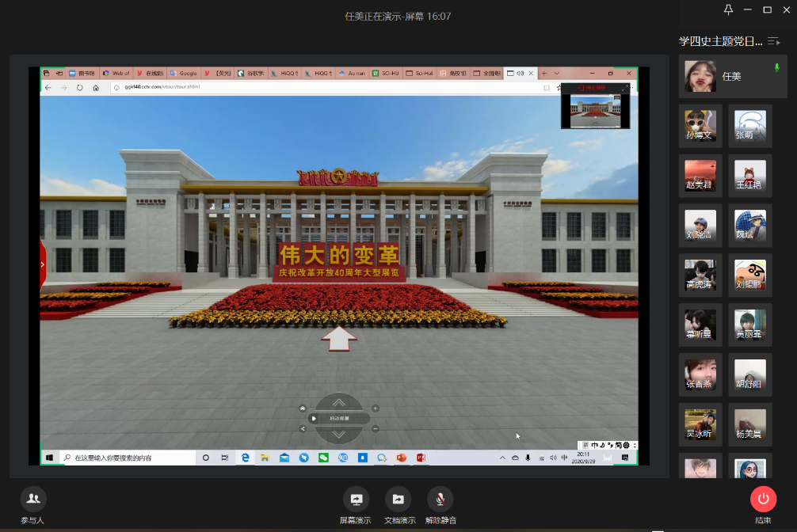This screenshot has height=532, width=797.
Task: Click the 停止演示 stop sharing button
Action: pos(593,88)
